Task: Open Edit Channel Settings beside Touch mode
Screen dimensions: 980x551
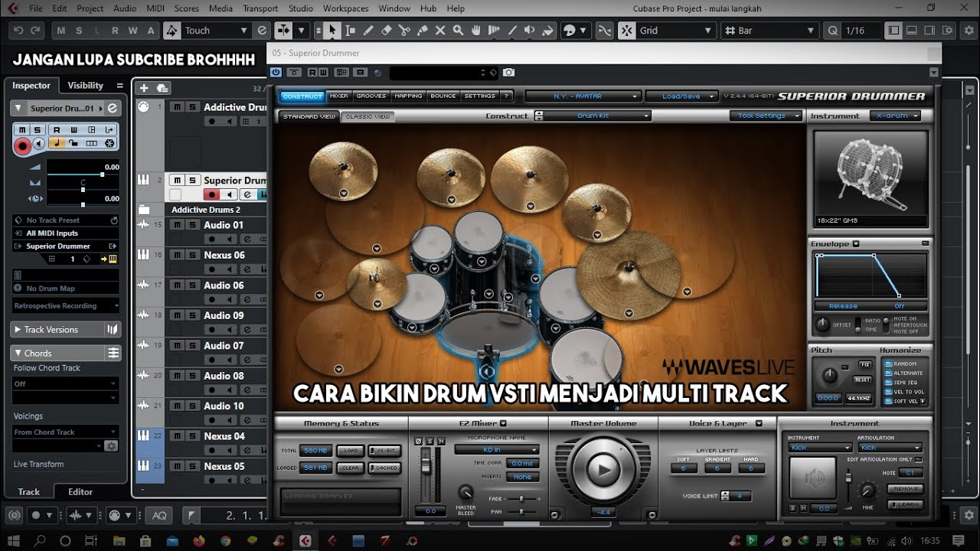Action: point(263,31)
